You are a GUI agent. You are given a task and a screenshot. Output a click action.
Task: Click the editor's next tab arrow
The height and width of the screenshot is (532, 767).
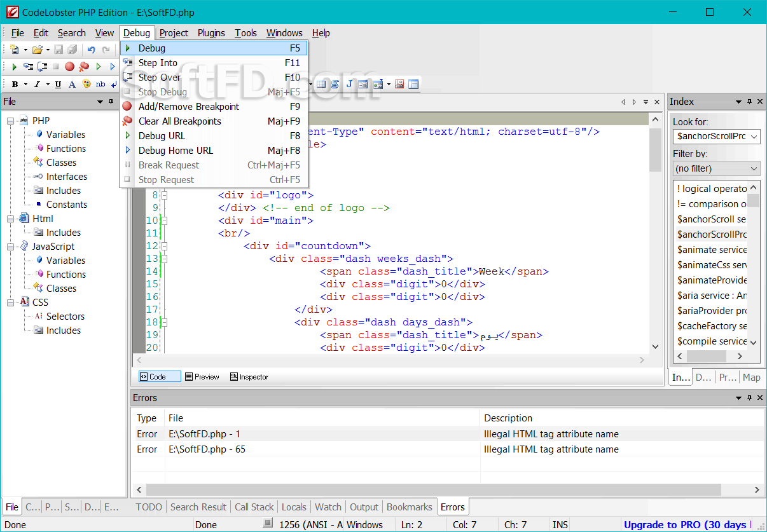[x=634, y=102]
